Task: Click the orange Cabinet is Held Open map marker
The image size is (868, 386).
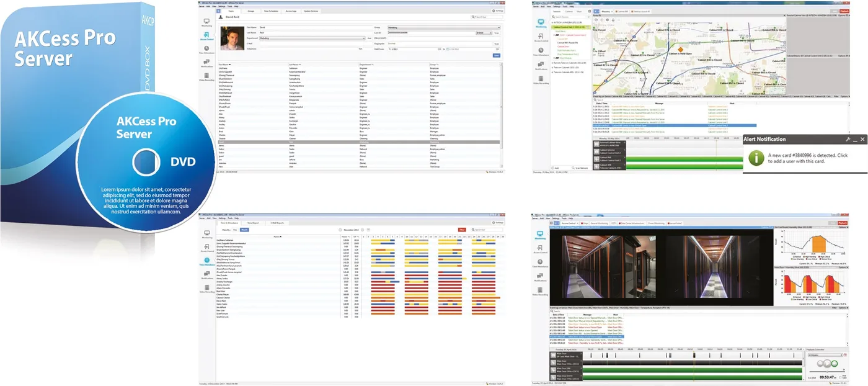Action: coord(680,50)
